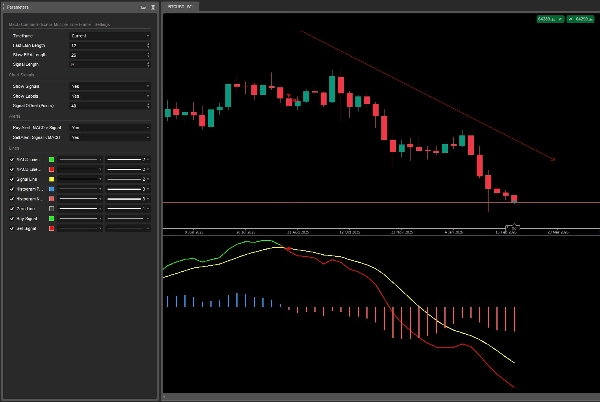Viewport: 600px width, 402px height.
Task: Click the right green price button on chart
Action: [x=580, y=19]
